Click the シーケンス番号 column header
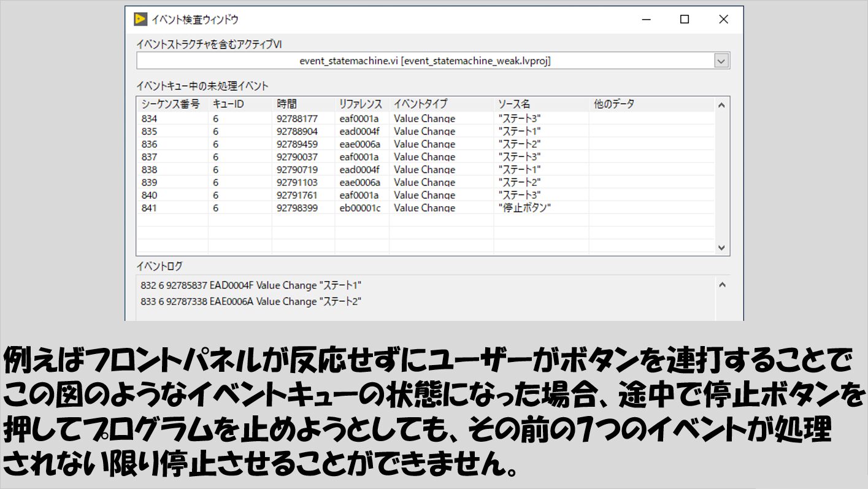Image resolution: width=868 pixels, height=489 pixels. pos(171,104)
